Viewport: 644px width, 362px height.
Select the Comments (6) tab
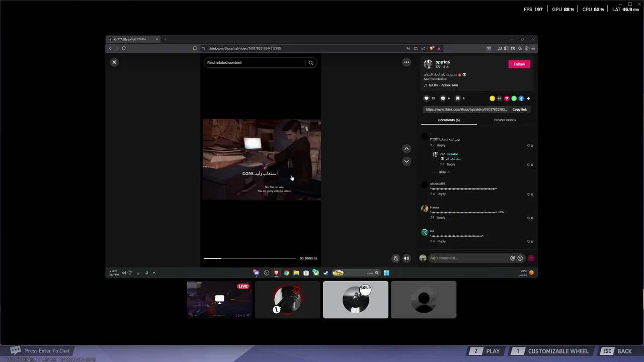tap(449, 120)
